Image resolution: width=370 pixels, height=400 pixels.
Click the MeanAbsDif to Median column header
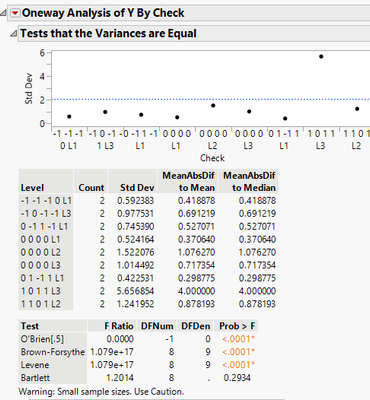249,182
